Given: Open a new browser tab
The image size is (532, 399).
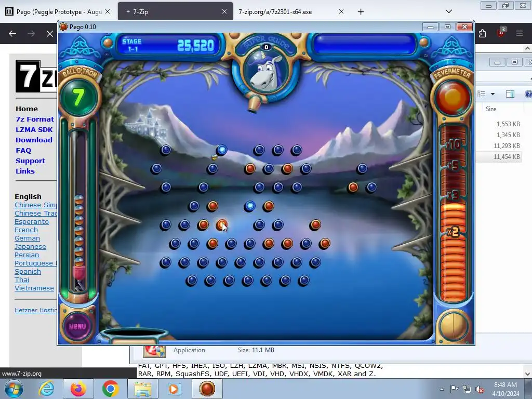Looking at the screenshot, I should [x=361, y=12].
